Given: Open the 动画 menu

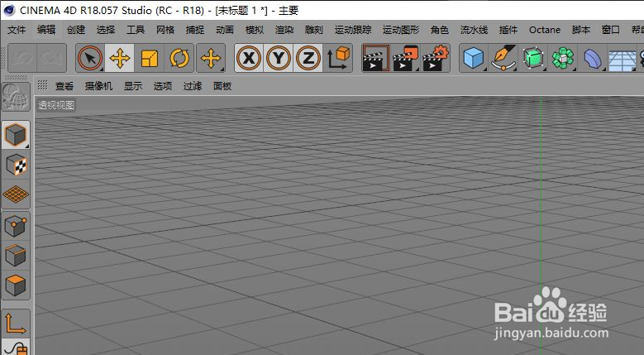Looking at the screenshot, I should [x=225, y=30].
